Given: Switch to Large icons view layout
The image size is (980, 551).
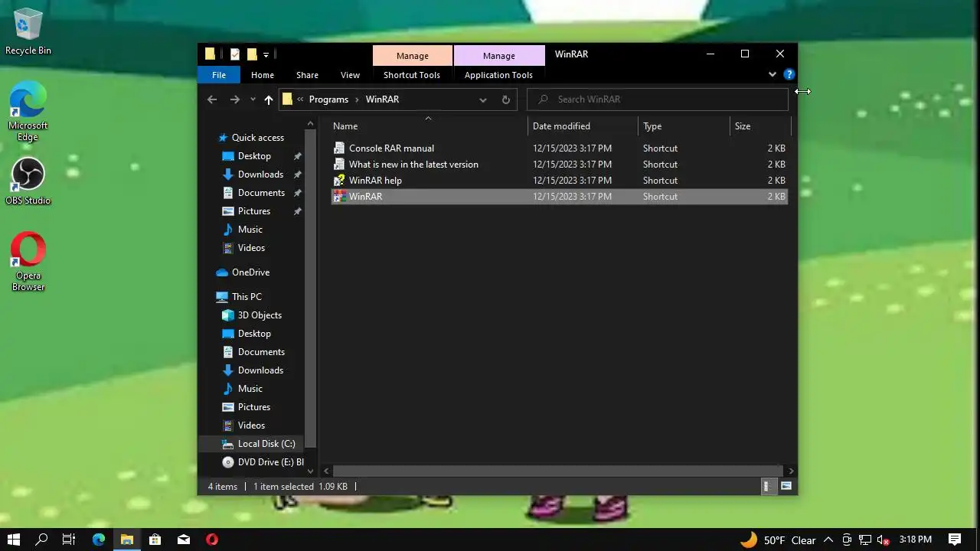Looking at the screenshot, I should point(786,486).
